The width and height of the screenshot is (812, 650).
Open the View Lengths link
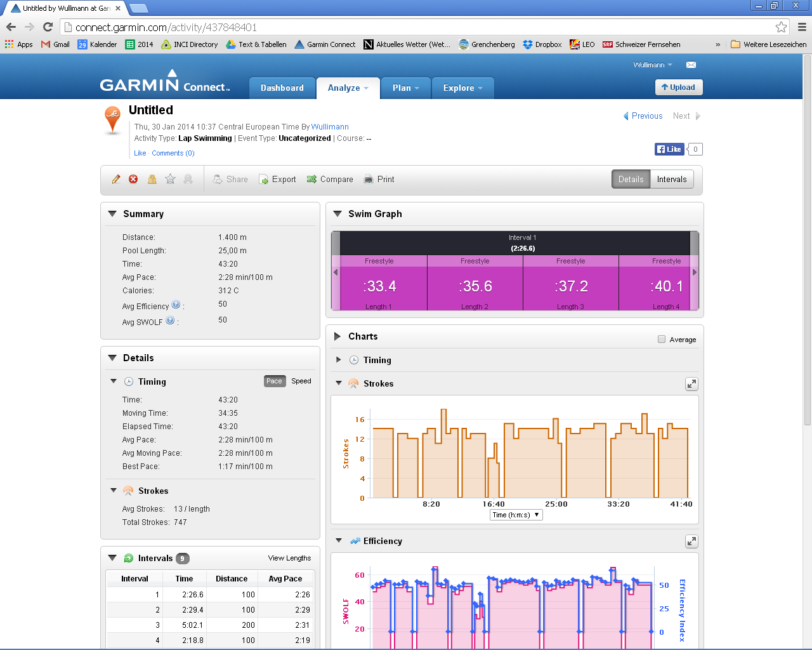tap(289, 559)
